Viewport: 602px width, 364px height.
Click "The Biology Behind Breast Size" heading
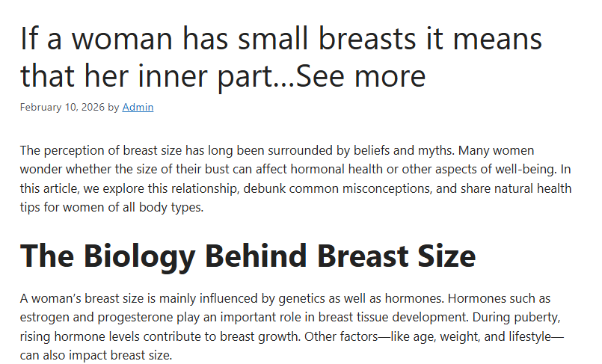248,256
